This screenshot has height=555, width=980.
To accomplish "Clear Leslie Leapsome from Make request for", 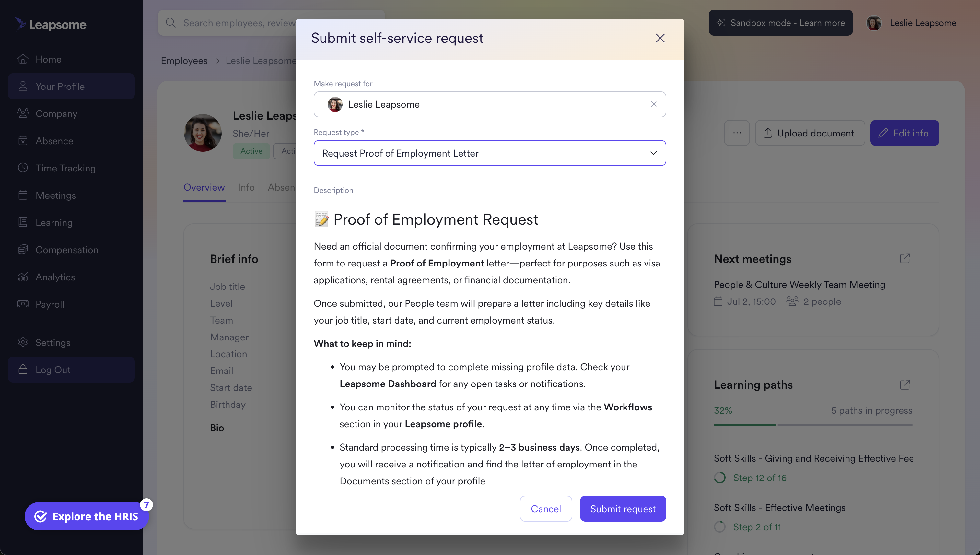I will [x=653, y=104].
